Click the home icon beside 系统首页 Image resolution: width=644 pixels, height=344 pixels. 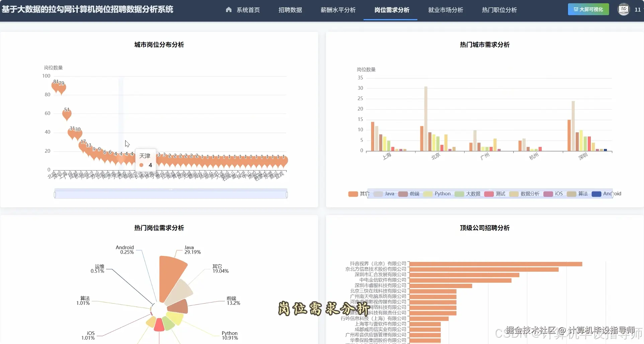coord(229,10)
